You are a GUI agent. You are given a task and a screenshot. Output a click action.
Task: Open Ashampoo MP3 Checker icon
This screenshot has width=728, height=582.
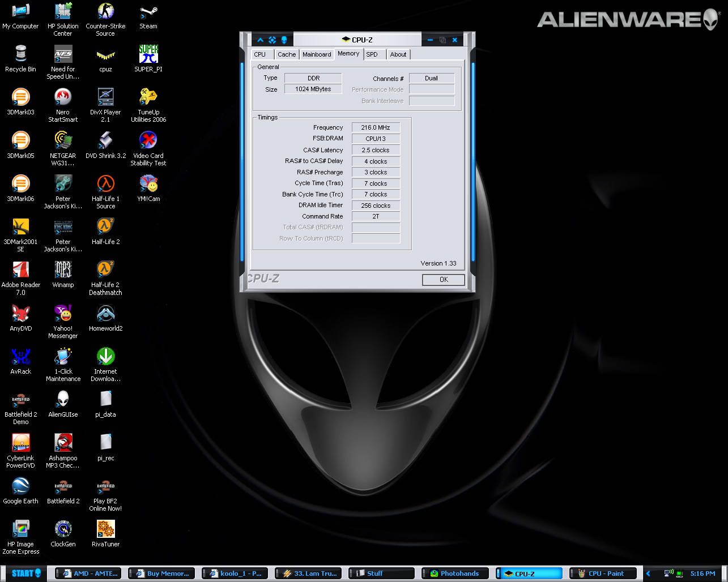(63, 452)
